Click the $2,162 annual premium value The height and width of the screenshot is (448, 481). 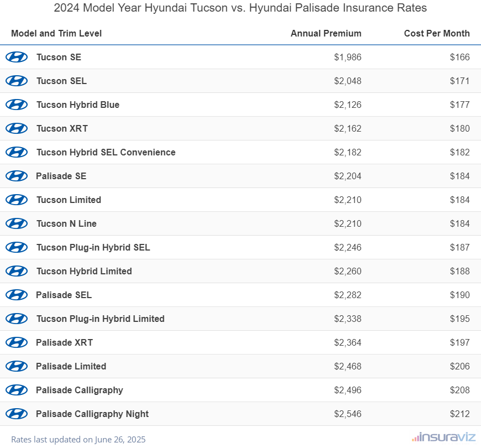pyautogui.click(x=348, y=128)
